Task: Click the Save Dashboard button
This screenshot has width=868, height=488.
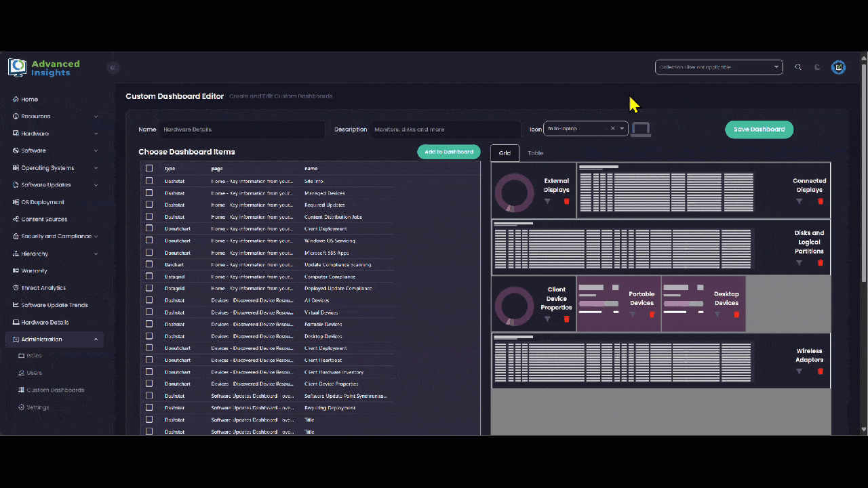Action: [759, 129]
